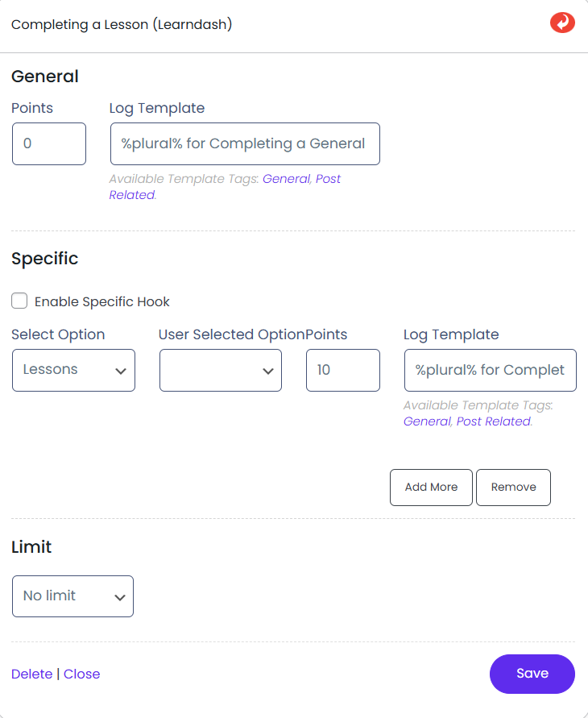Open the Select Option dropdown showing Lessons
Screen dimensions: 588x718
click(73, 371)
